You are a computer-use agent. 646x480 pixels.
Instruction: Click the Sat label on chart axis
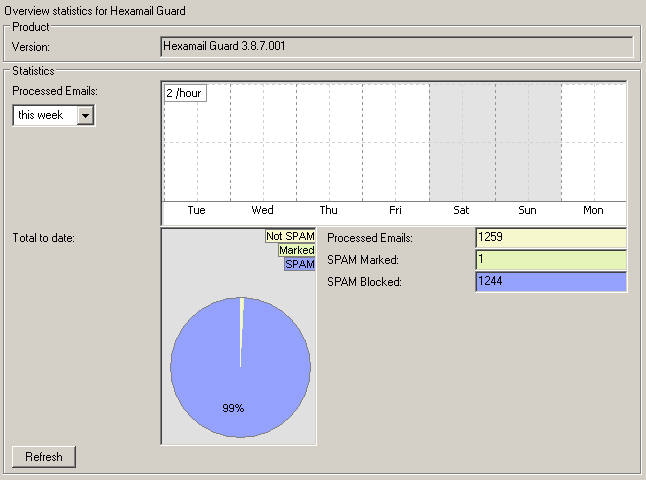[461, 211]
